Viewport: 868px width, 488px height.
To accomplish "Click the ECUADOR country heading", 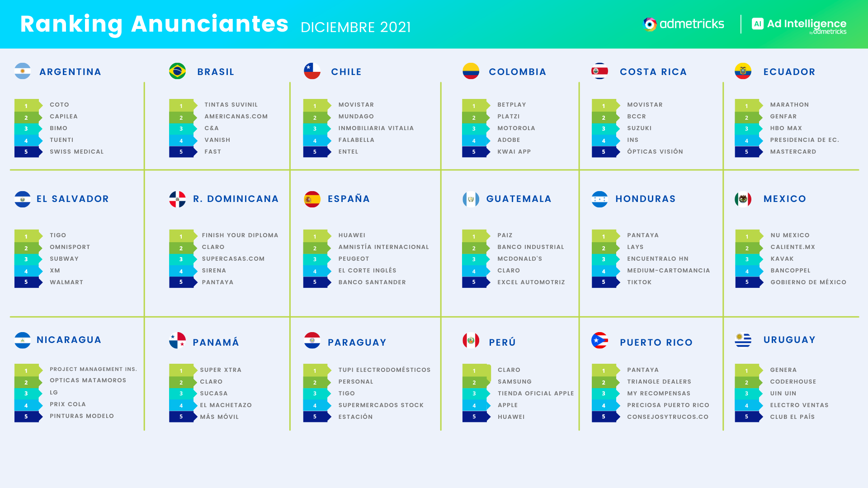I will pos(789,72).
